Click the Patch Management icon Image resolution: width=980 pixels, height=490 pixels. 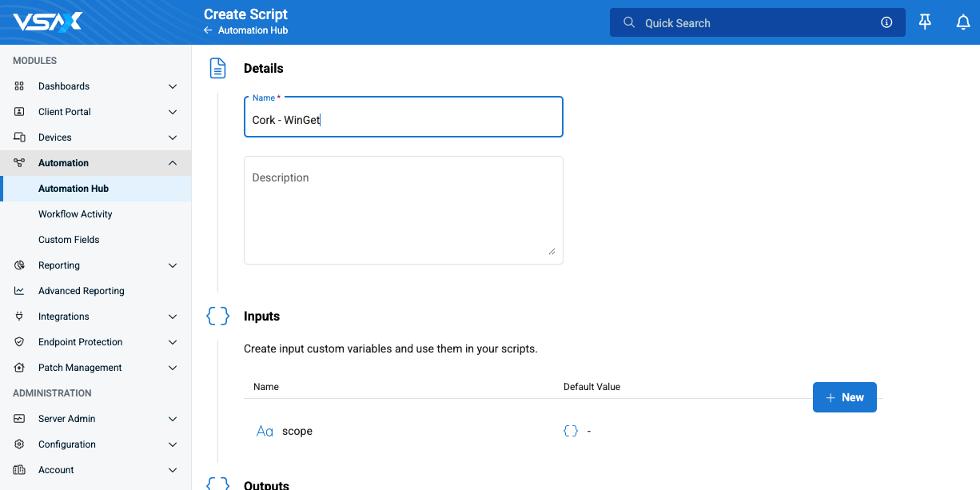tap(19, 368)
